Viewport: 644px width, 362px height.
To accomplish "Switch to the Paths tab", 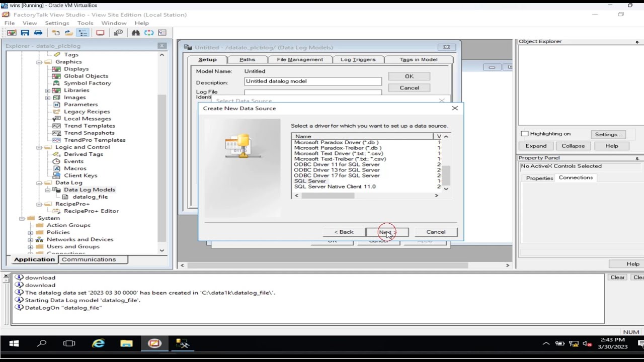I will [247, 59].
